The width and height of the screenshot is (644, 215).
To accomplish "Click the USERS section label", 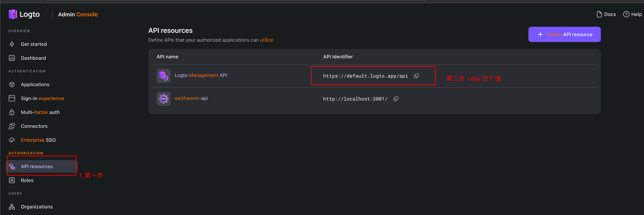I will (15, 193).
